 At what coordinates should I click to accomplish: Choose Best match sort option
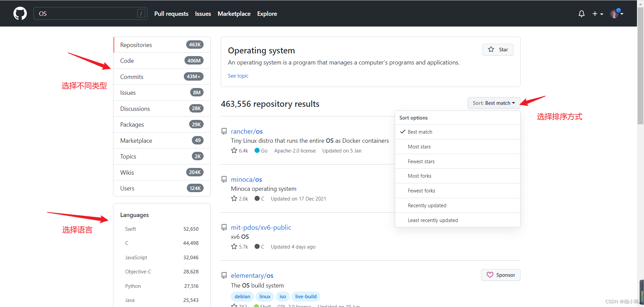pos(458,132)
